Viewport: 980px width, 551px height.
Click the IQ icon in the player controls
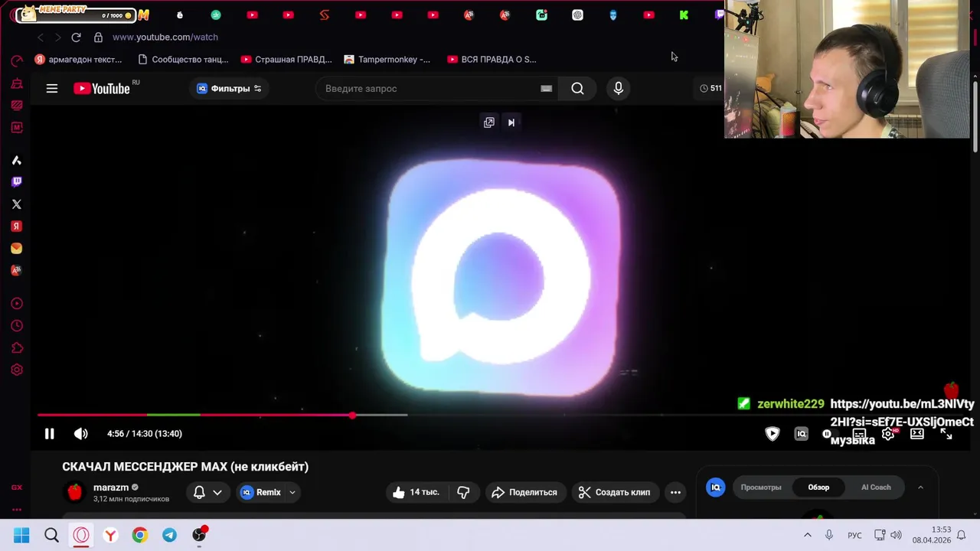tap(802, 434)
